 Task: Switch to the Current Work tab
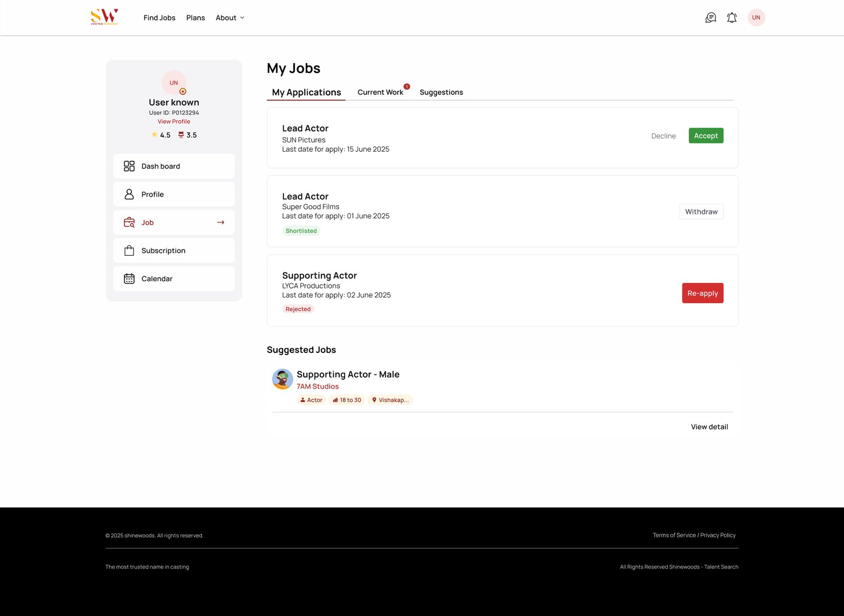(x=380, y=92)
